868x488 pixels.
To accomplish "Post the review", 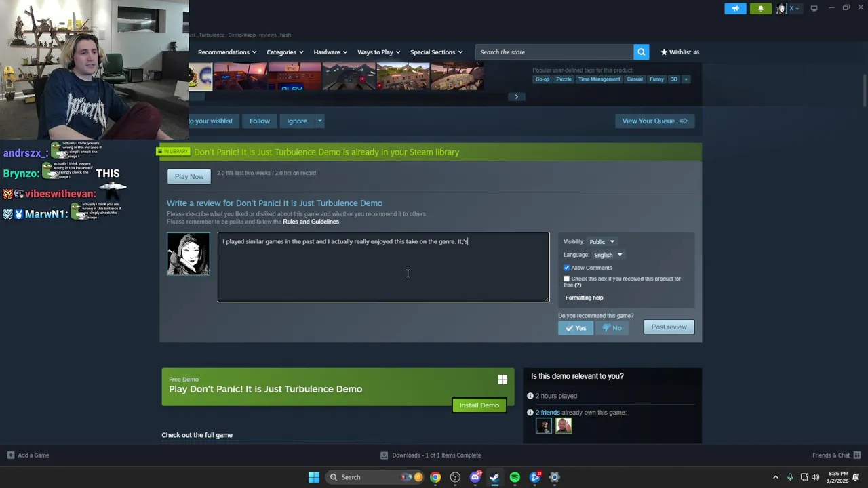I will click(x=669, y=327).
